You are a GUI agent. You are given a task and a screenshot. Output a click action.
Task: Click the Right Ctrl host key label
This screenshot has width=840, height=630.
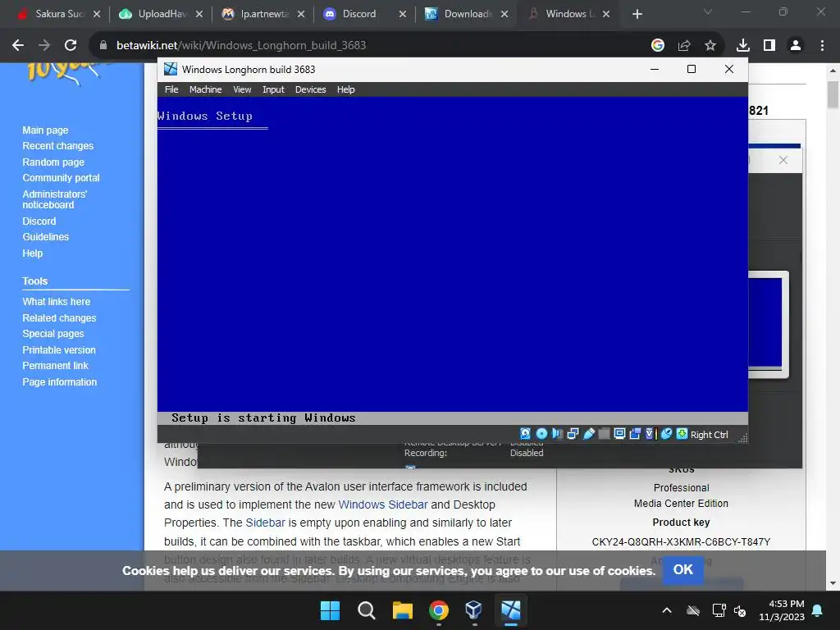pos(710,435)
